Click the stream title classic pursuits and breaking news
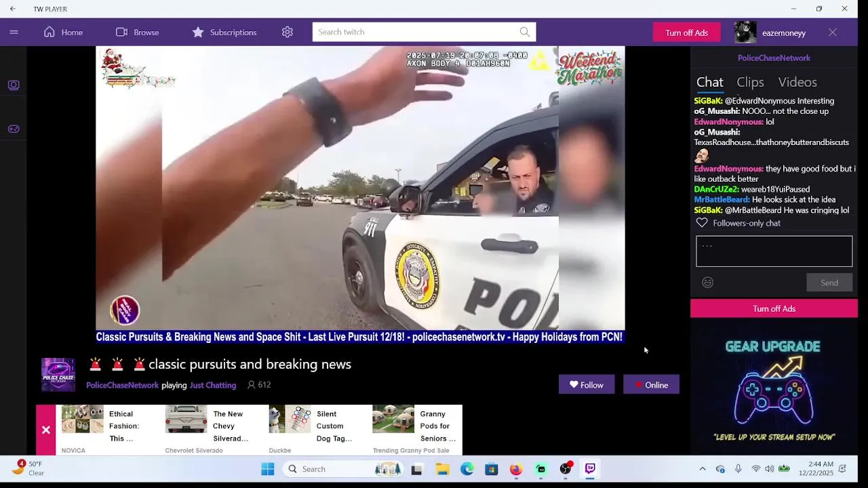The width and height of the screenshot is (868, 488). tap(250, 364)
